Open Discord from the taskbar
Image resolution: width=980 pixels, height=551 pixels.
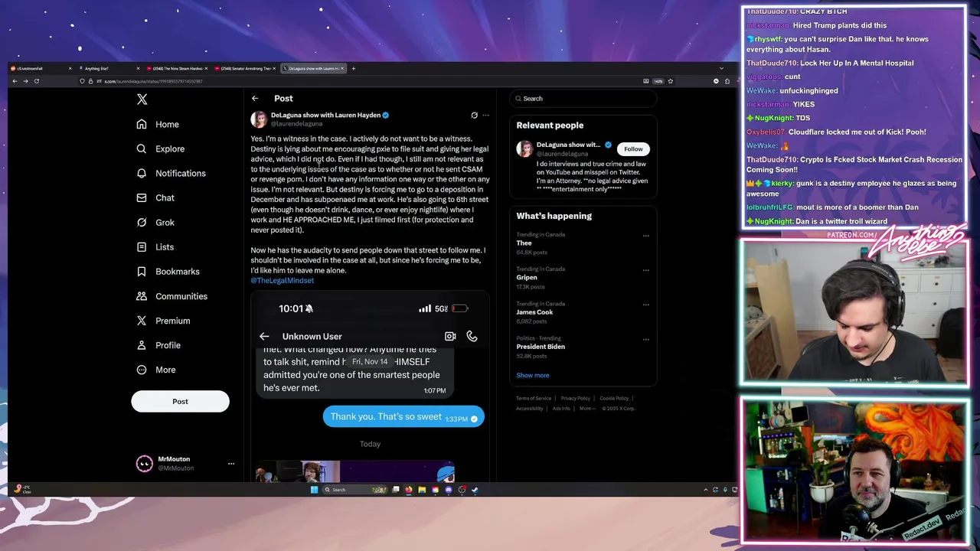tap(448, 490)
